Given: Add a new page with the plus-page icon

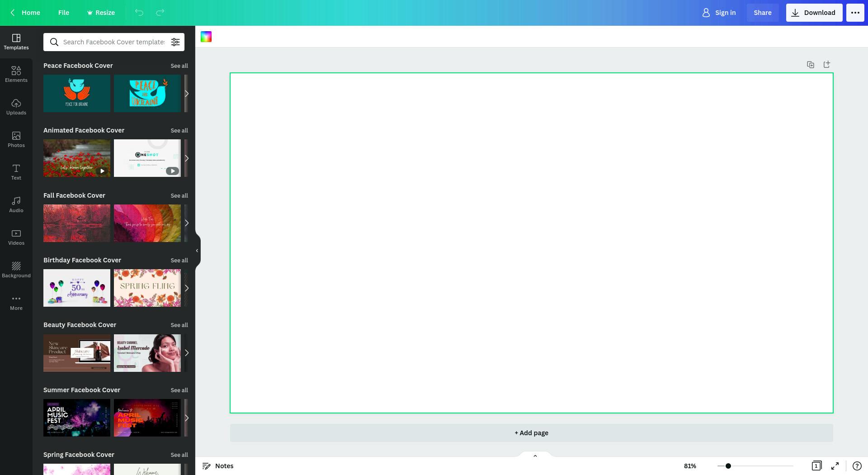Looking at the screenshot, I should [x=827, y=65].
